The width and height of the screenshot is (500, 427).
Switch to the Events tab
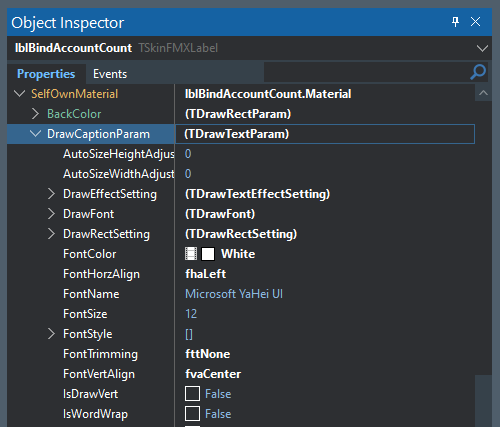110,74
